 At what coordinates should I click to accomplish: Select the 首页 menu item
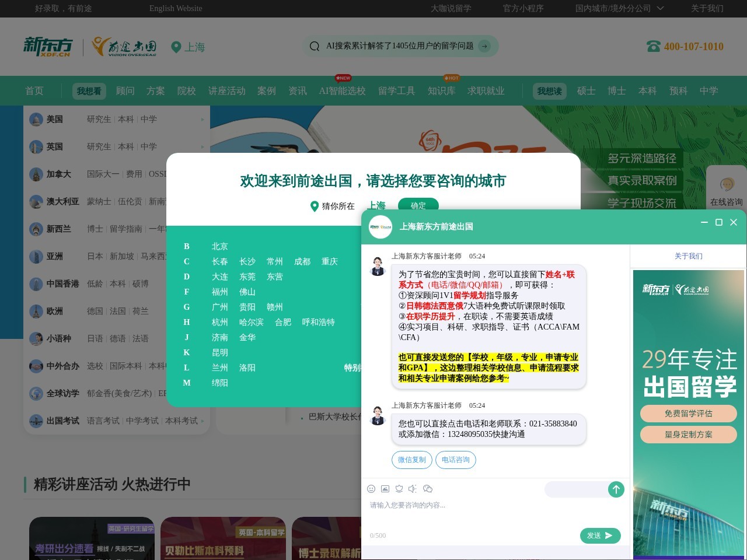[34, 91]
